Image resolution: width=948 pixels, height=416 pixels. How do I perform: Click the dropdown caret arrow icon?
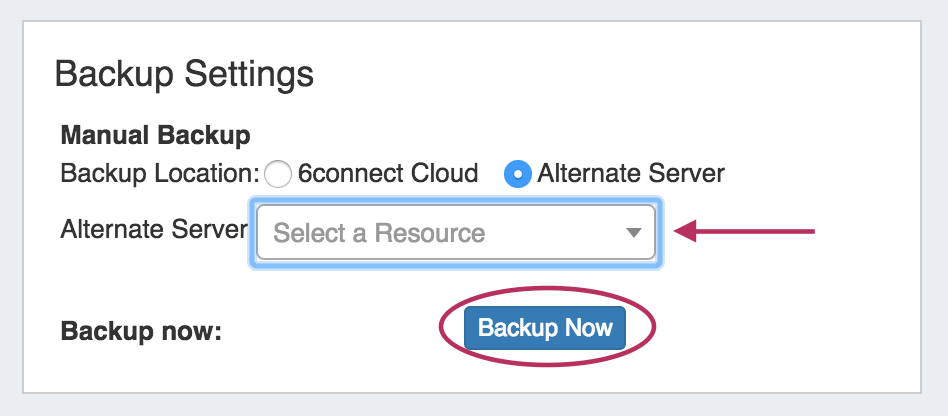tap(633, 233)
